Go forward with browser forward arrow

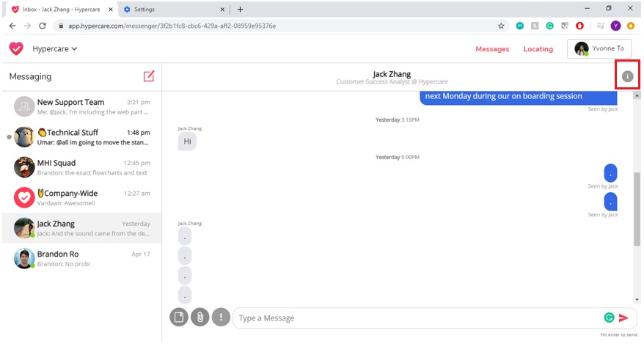click(x=27, y=26)
